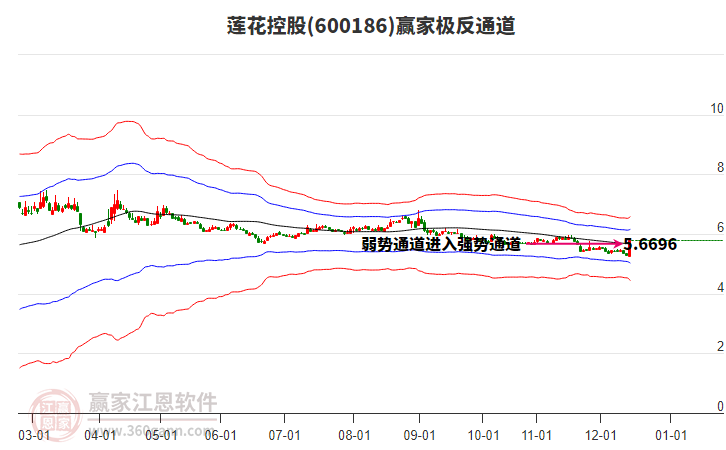Click the y-axis value 0

pyautogui.click(x=720, y=406)
